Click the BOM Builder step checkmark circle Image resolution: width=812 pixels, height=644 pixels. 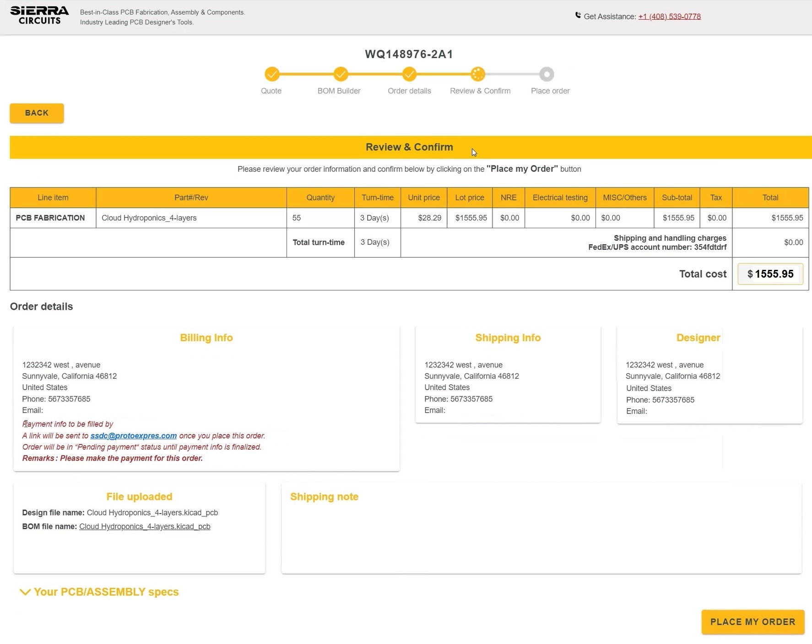tap(341, 74)
